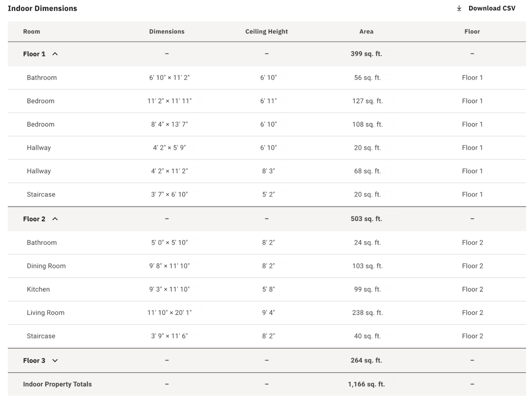Viewport: 532px width, 401px height.
Task: Click the 6' 11" ceiling height value
Action: tap(268, 101)
